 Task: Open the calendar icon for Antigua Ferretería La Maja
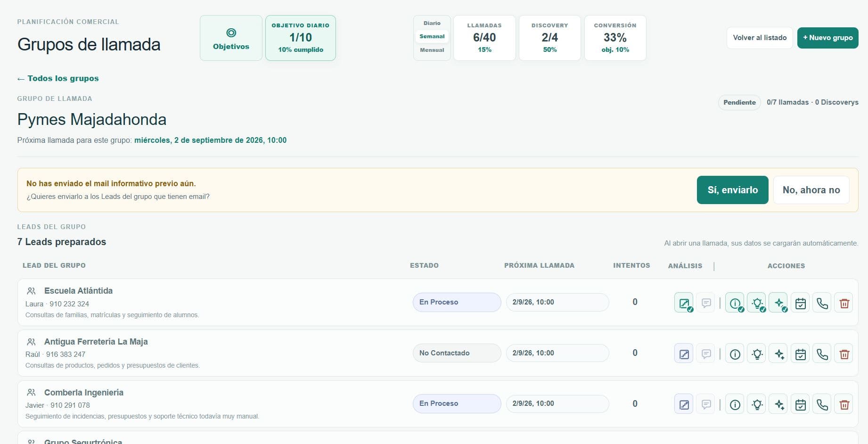[800, 354]
